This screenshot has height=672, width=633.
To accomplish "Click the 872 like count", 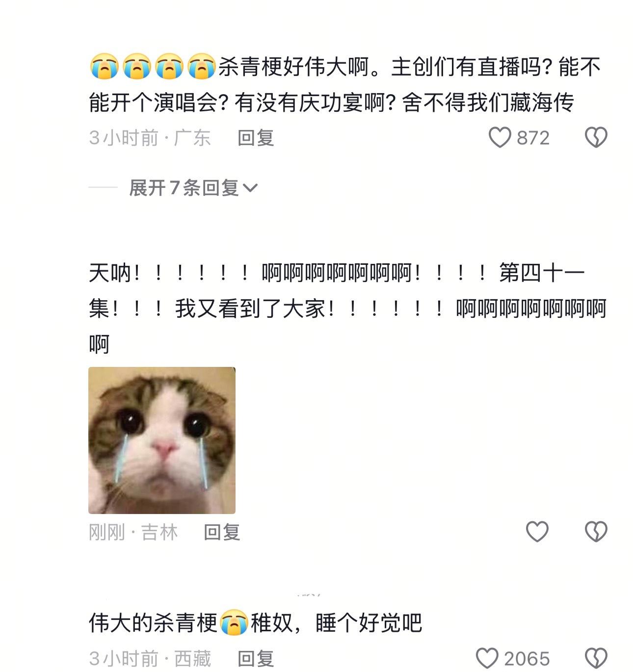I will pos(533,138).
